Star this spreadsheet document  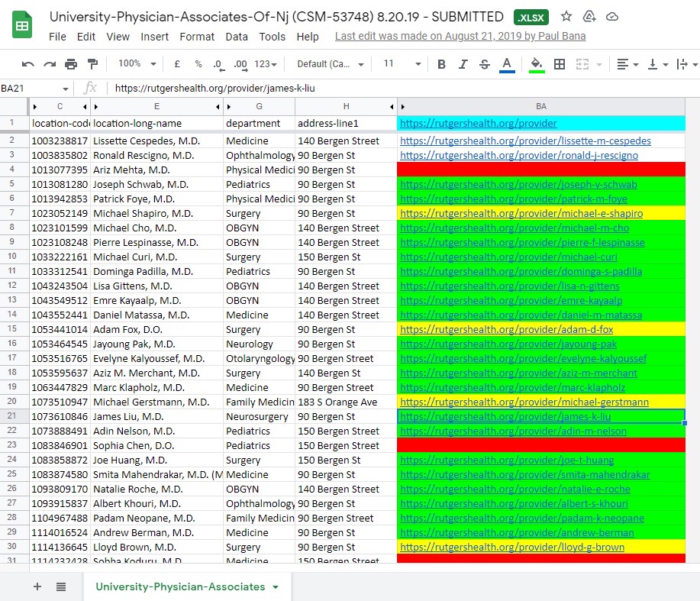click(566, 17)
